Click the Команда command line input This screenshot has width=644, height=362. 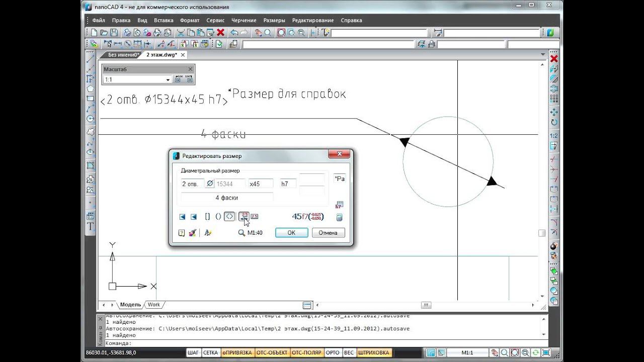coord(325,343)
